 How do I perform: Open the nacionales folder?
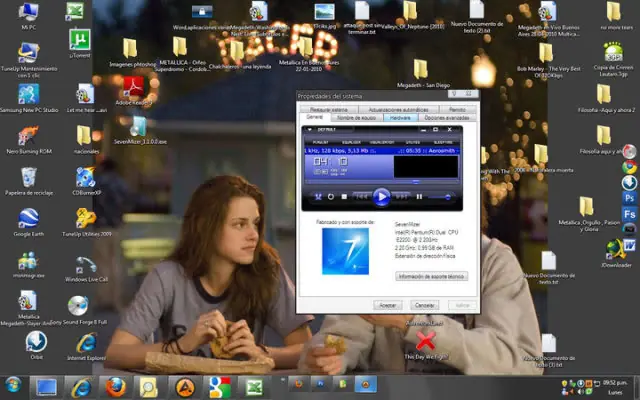click(84, 135)
